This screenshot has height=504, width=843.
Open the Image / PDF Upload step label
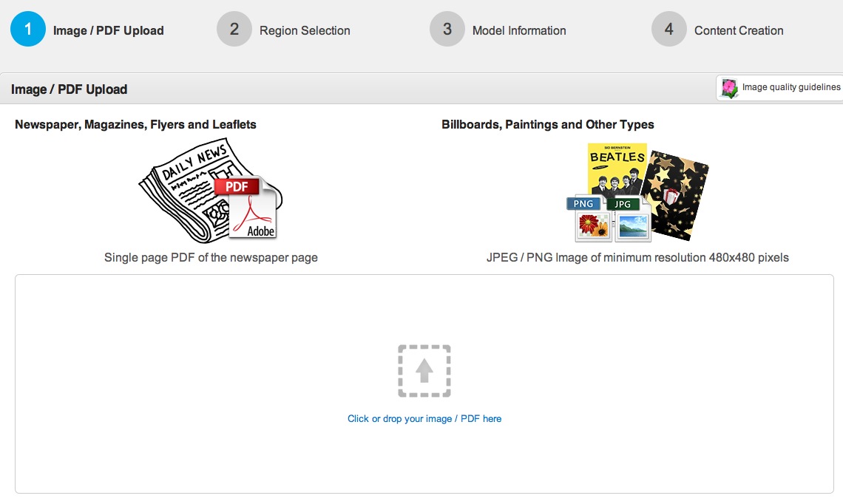pos(109,30)
